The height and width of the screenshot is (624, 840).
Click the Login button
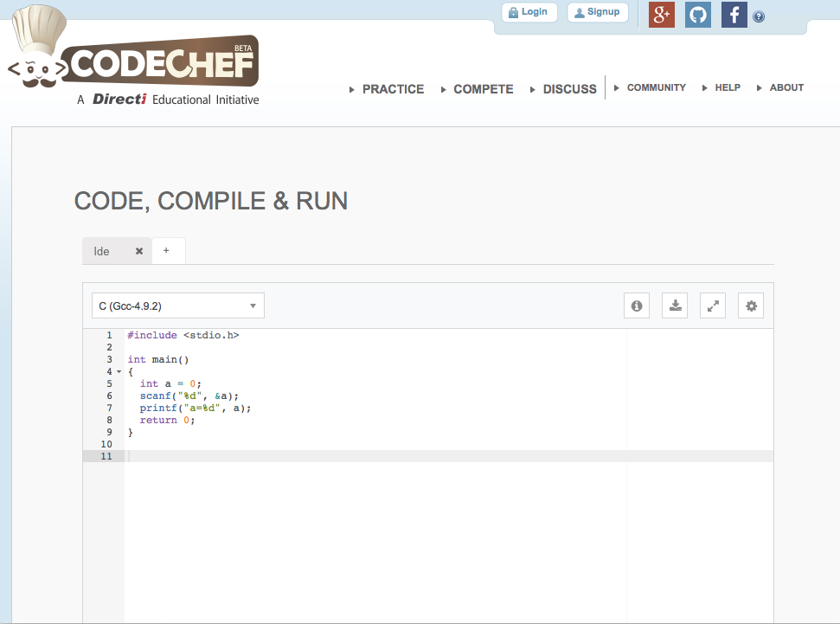point(529,12)
